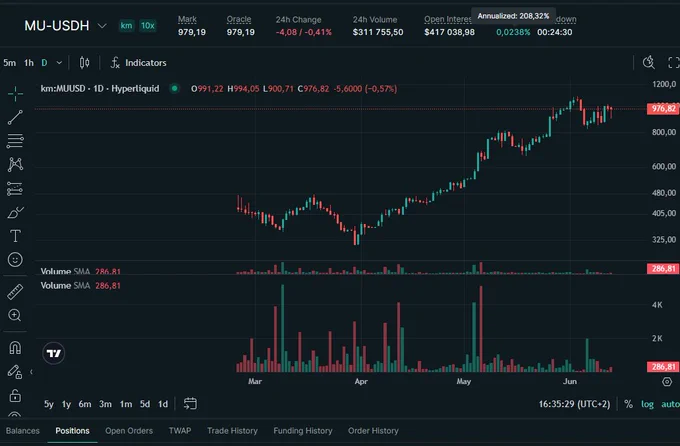Set the chart range to 1y
The width and height of the screenshot is (680, 446).
pyautogui.click(x=66, y=404)
